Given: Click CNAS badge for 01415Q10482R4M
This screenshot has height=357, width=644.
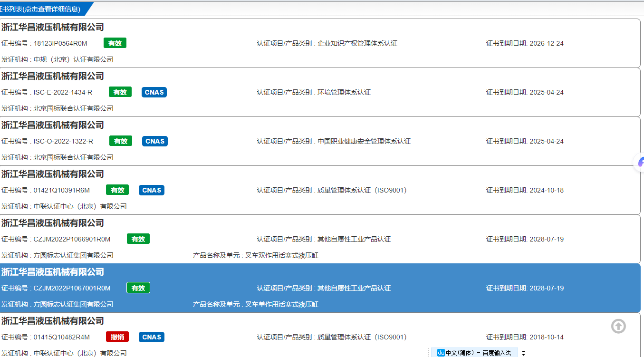Looking at the screenshot, I should pyautogui.click(x=152, y=337).
